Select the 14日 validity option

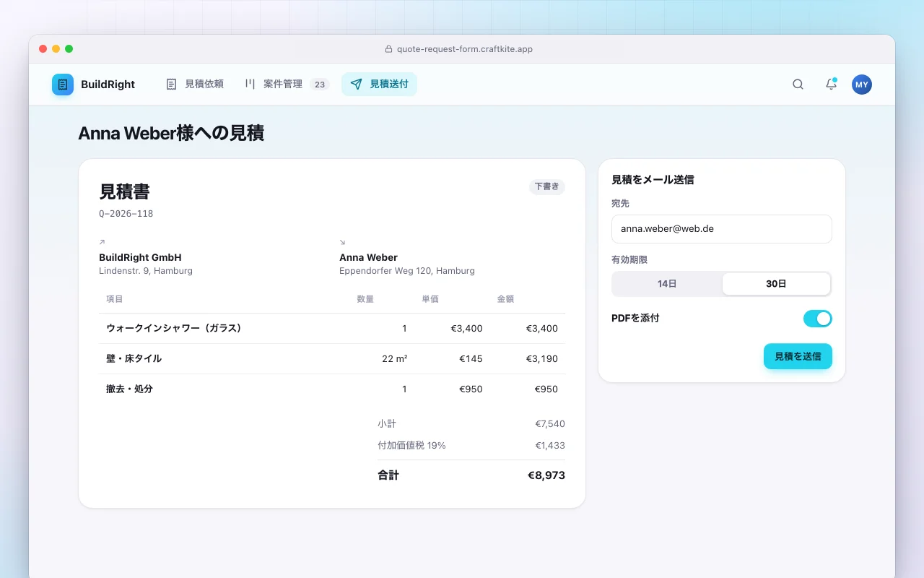(667, 284)
